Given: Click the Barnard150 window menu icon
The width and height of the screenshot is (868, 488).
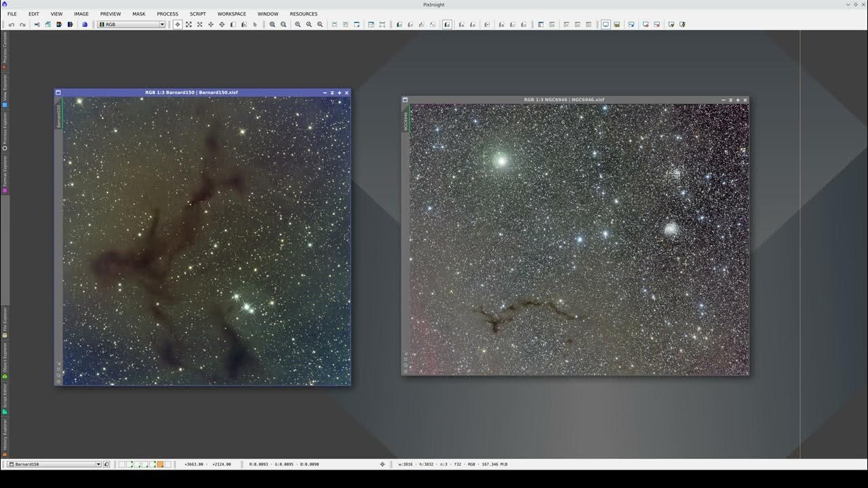Looking at the screenshot, I should tap(58, 93).
